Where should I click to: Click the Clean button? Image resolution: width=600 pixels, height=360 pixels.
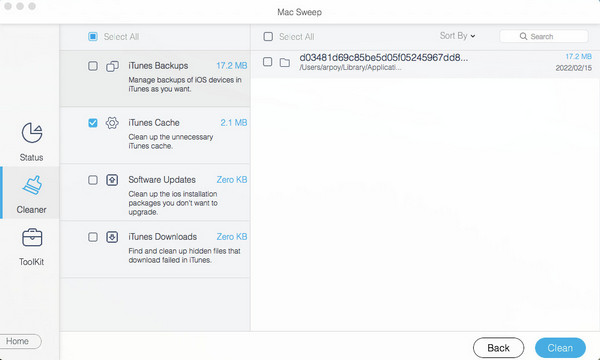pyautogui.click(x=560, y=348)
